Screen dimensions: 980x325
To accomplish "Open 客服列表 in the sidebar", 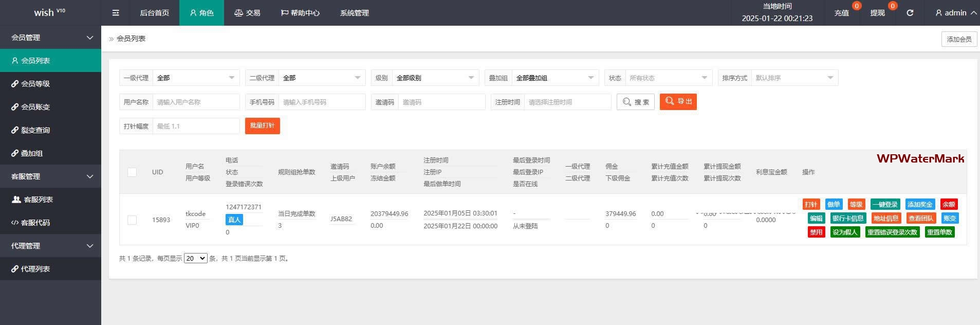I will coord(38,200).
